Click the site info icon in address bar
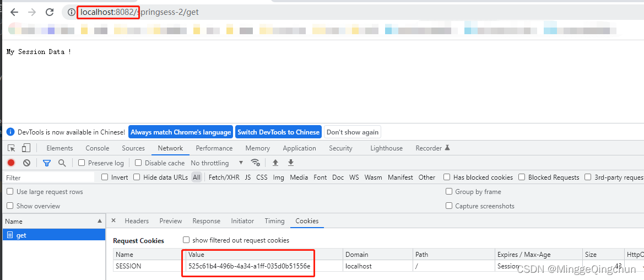Image resolution: width=644 pixels, height=280 pixels. click(x=72, y=12)
